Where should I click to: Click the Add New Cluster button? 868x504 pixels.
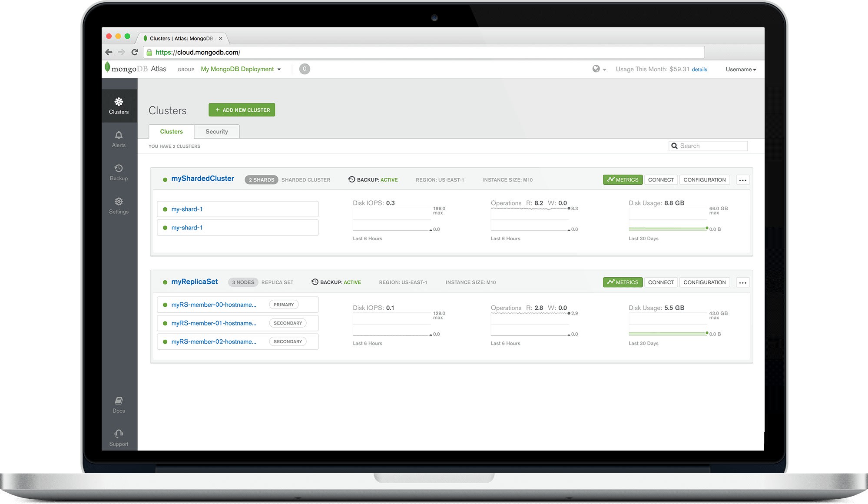pos(242,109)
